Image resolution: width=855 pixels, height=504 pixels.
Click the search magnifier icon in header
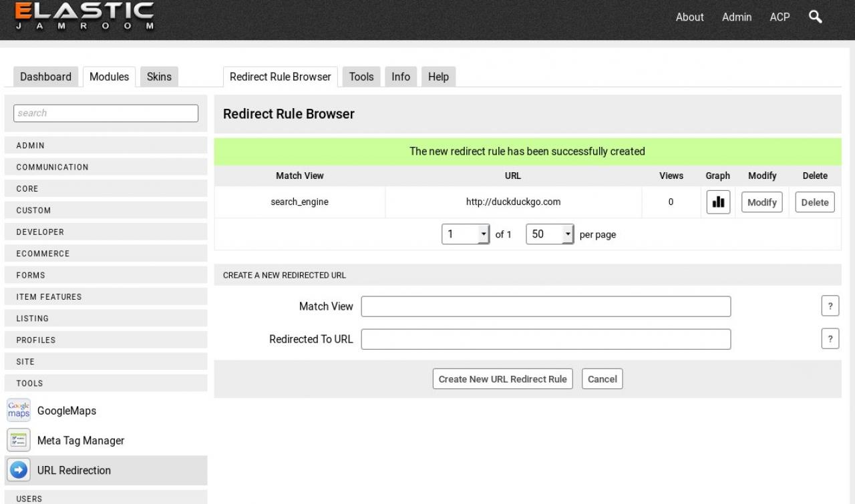(x=815, y=17)
